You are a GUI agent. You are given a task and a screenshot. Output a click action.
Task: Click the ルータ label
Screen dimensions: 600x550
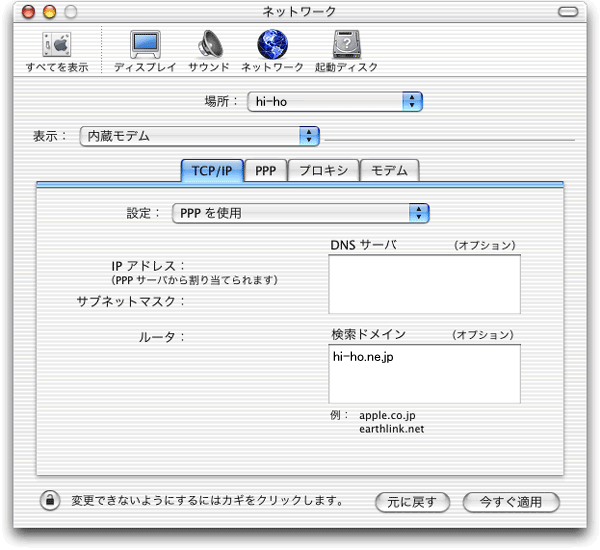[161, 337]
